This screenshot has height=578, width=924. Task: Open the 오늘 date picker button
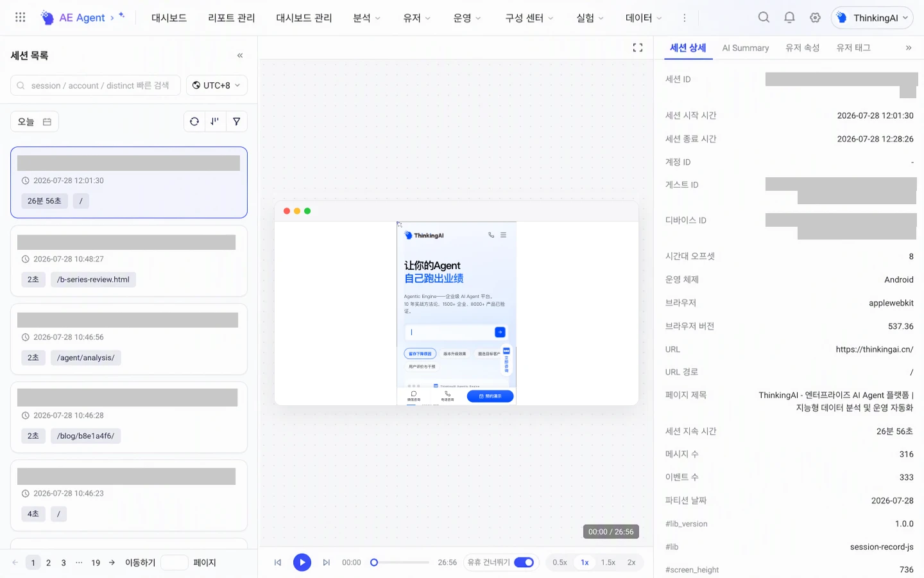click(35, 121)
